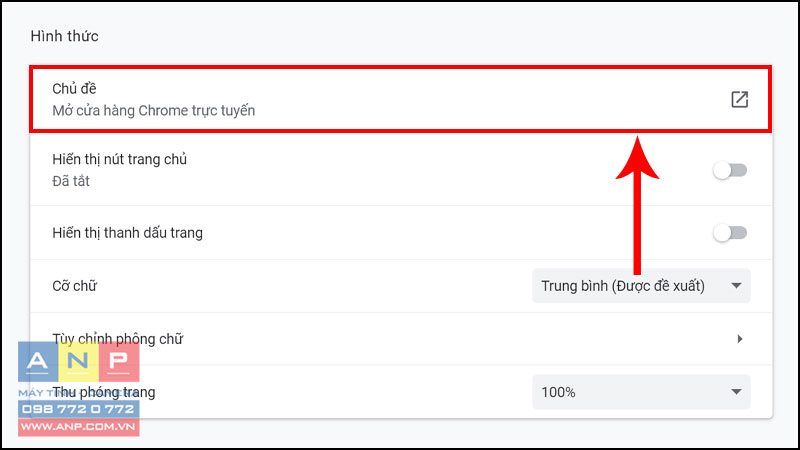Click the 098 772 0 772 phone number
This screenshot has width=800, height=450.
click(79, 409)
